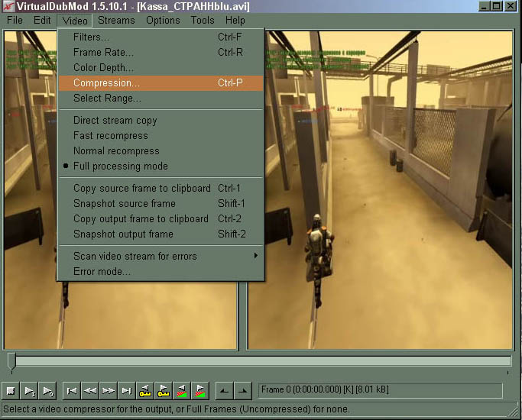Close the open Video menu
This screenshot has height=420, width=522.
tap(75, 21)
